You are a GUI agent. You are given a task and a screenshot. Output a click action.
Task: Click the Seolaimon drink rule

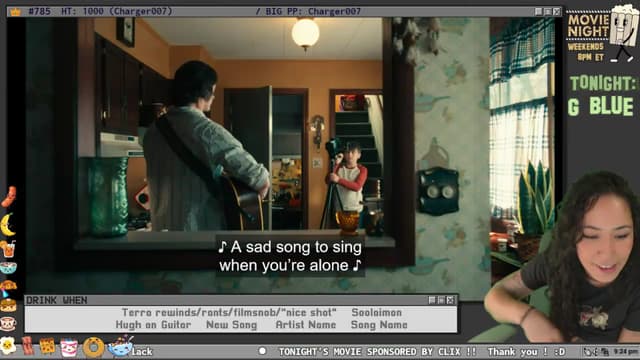377,313
